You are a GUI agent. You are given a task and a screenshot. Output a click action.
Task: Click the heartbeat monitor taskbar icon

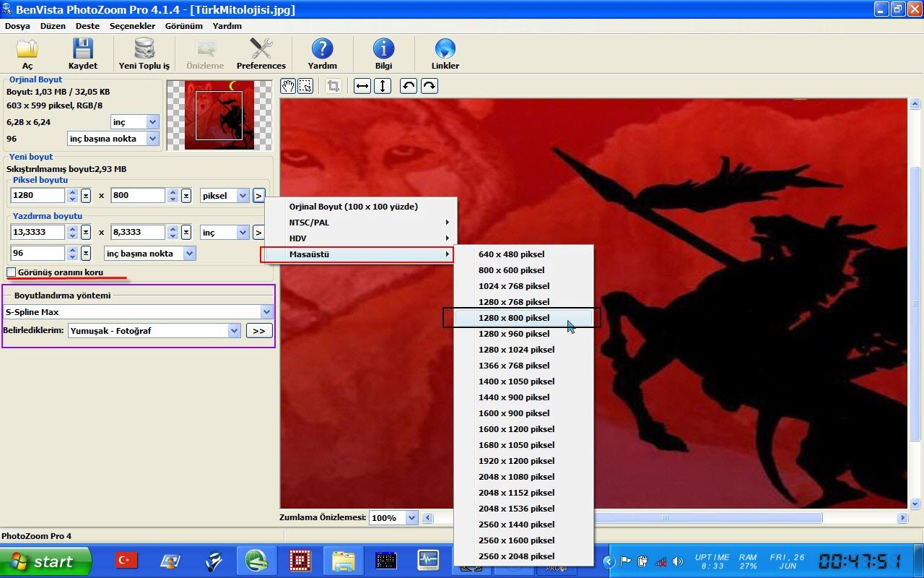pyautogui.click(x=429, y=560)
